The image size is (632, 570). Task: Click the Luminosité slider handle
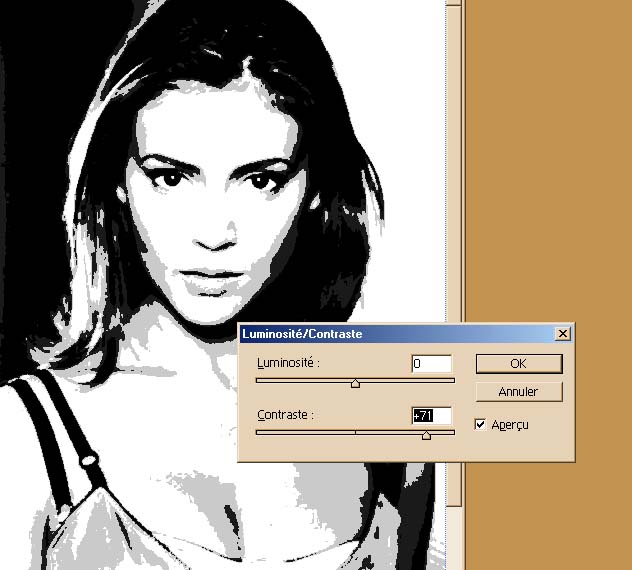(x=355, y=383)
